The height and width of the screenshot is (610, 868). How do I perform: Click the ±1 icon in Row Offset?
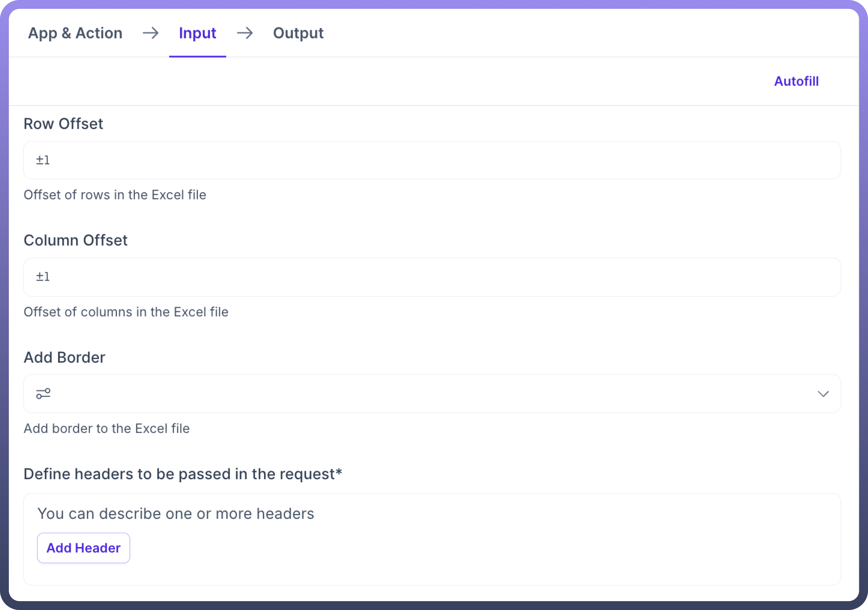click(x=43, y=160)
